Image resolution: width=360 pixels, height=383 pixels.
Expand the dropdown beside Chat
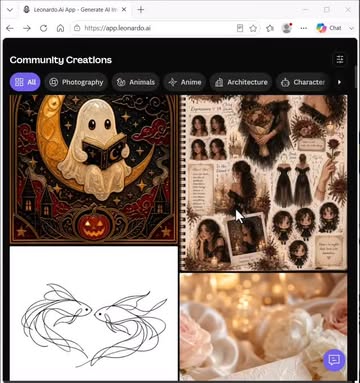[x=351, y=28]
